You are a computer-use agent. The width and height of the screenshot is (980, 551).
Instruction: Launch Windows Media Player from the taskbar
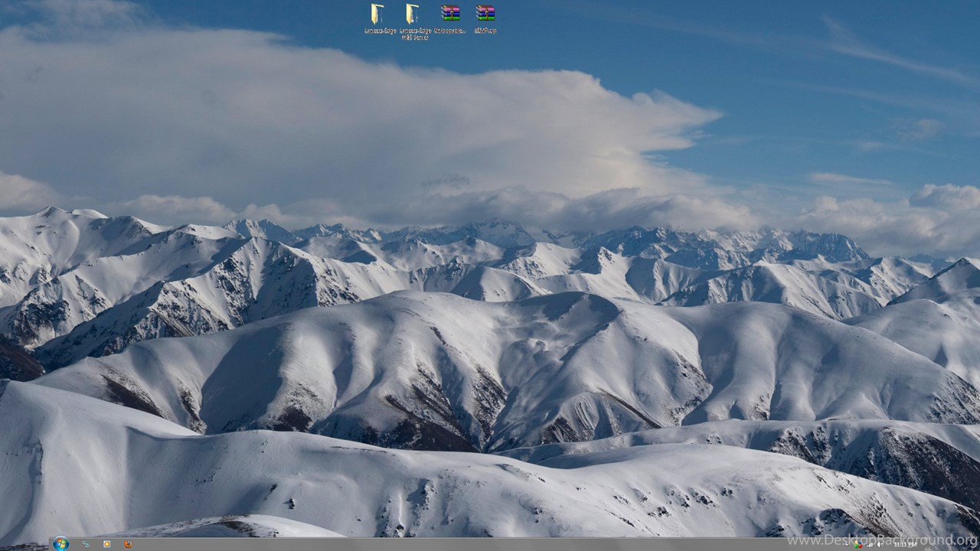107,544
